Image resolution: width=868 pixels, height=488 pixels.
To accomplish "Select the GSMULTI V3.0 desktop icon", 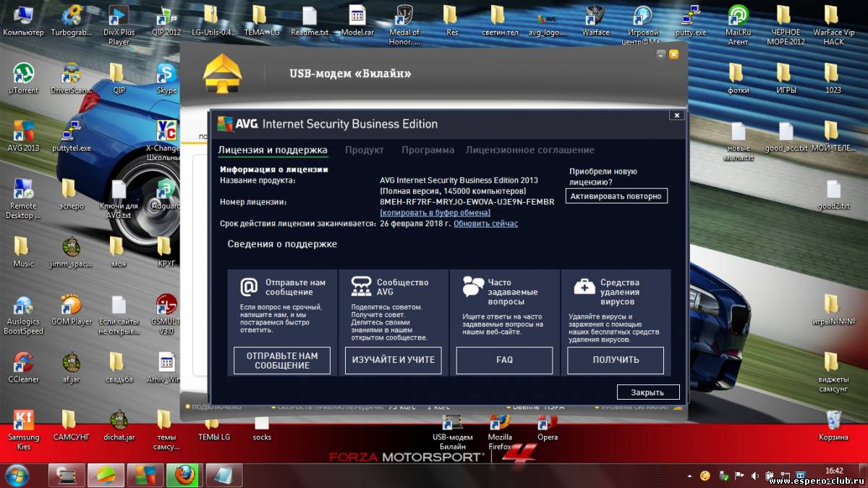I will pos(166,315).
